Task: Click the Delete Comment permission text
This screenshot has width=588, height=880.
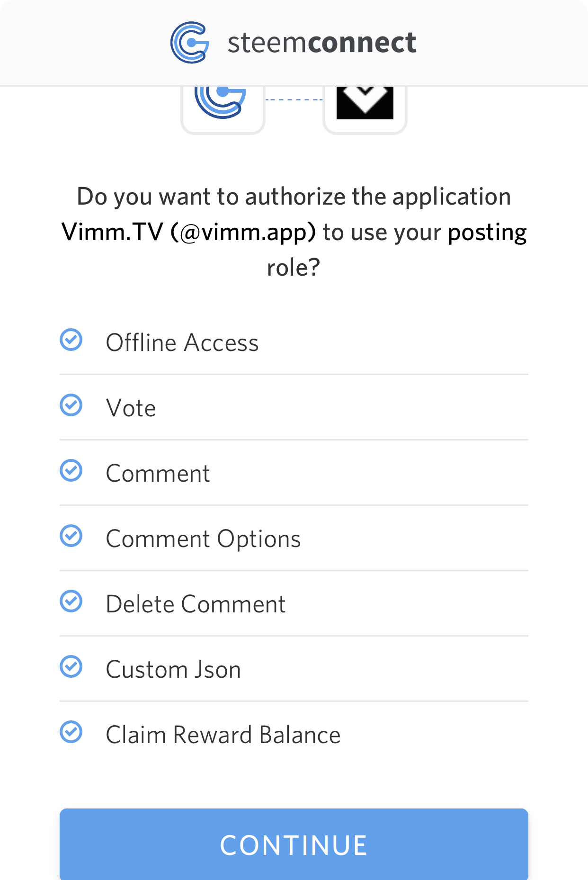Action: 196,604
